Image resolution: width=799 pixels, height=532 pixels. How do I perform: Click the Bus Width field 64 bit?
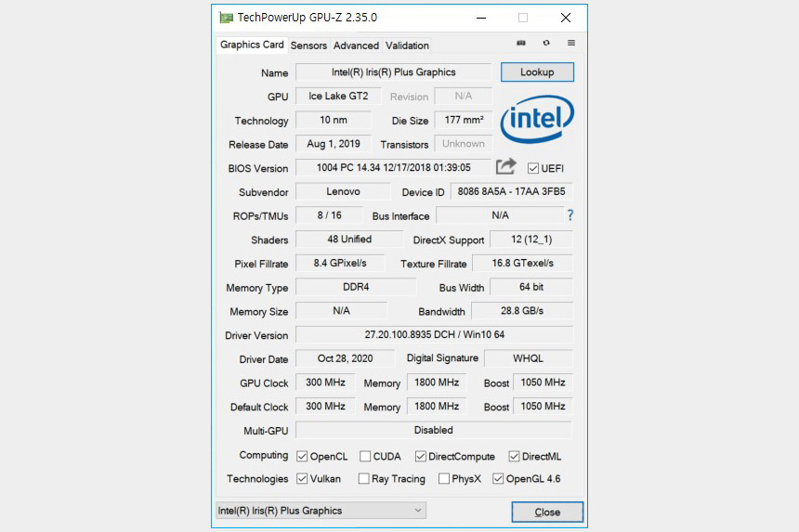(531, 287)
